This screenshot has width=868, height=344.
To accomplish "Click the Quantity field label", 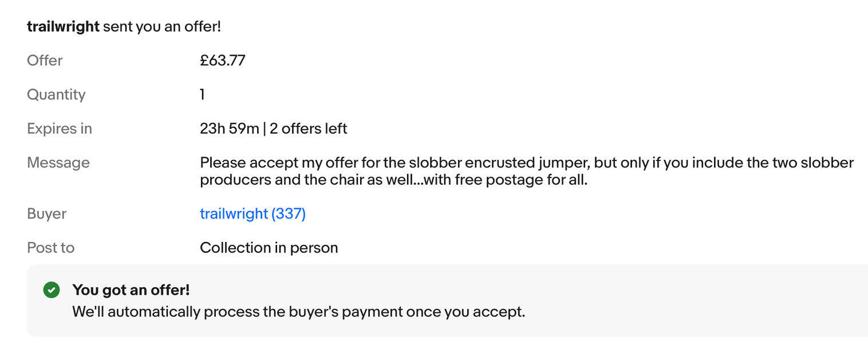I will [56, 95].
